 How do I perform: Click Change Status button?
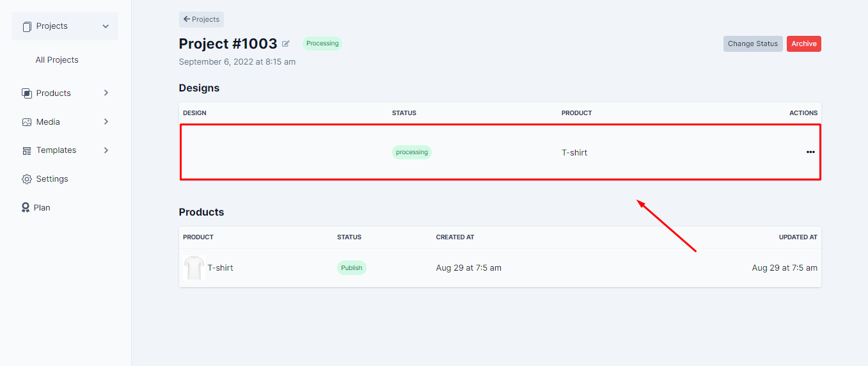(x=753, y=44)
